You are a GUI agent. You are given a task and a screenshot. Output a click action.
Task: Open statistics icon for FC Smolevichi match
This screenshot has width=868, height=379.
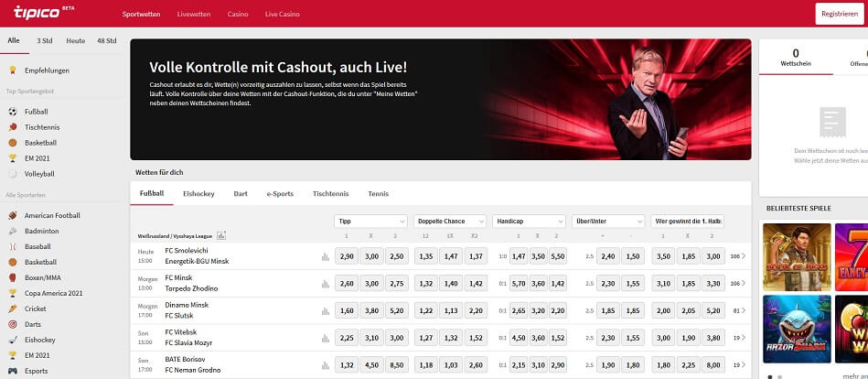[325, 256]
